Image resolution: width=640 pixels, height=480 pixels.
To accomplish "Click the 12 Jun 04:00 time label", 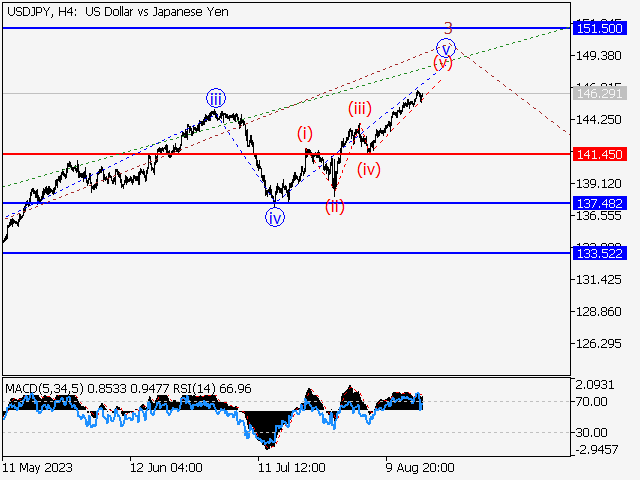I will 166,468.
